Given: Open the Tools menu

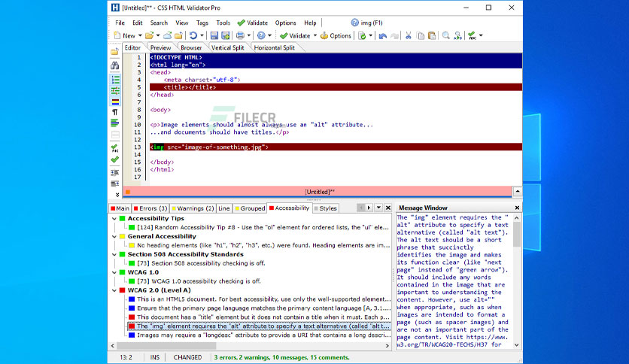Looking at the screenshot, I should point(223,23).
